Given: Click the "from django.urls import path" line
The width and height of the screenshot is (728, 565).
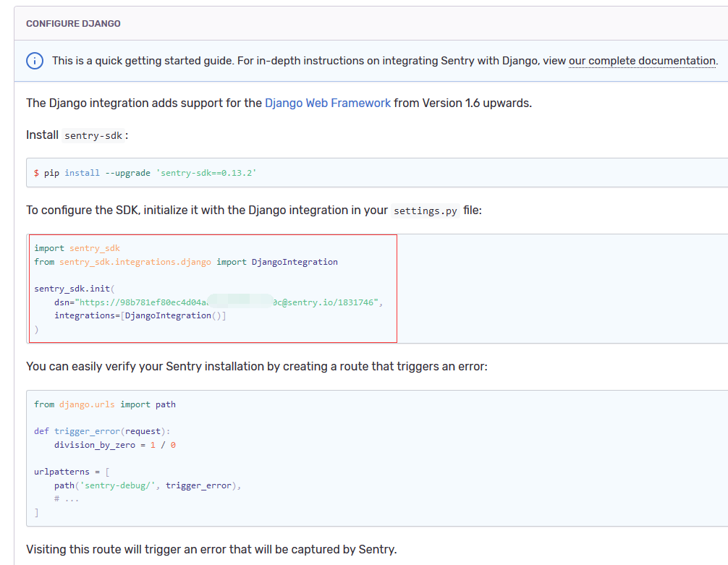Looking at the screenshot, I should [x=105, y=404].
